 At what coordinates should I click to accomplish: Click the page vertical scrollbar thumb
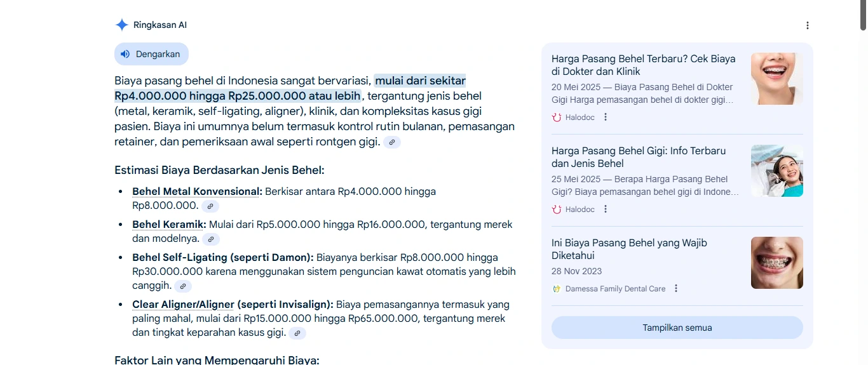tap(864, 15)
